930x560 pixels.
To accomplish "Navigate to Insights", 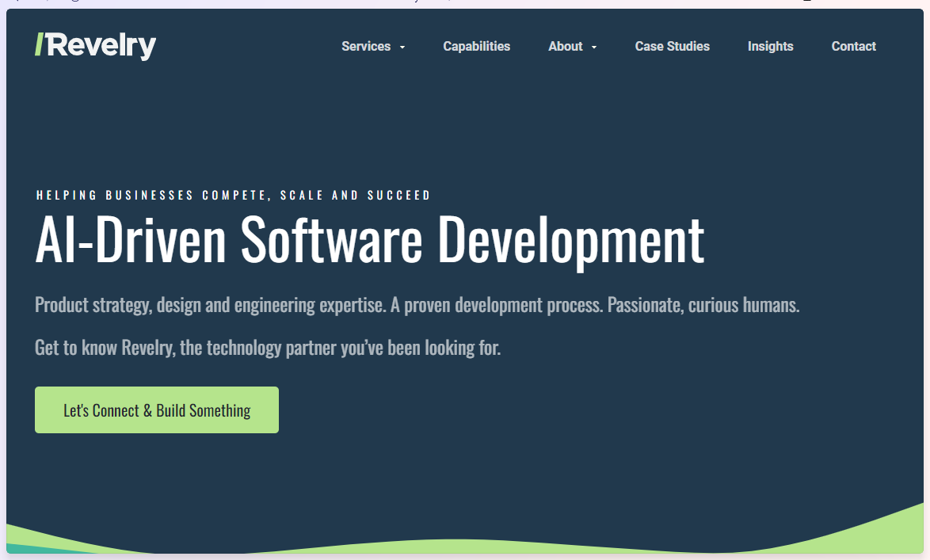I will tap(771, 46).
